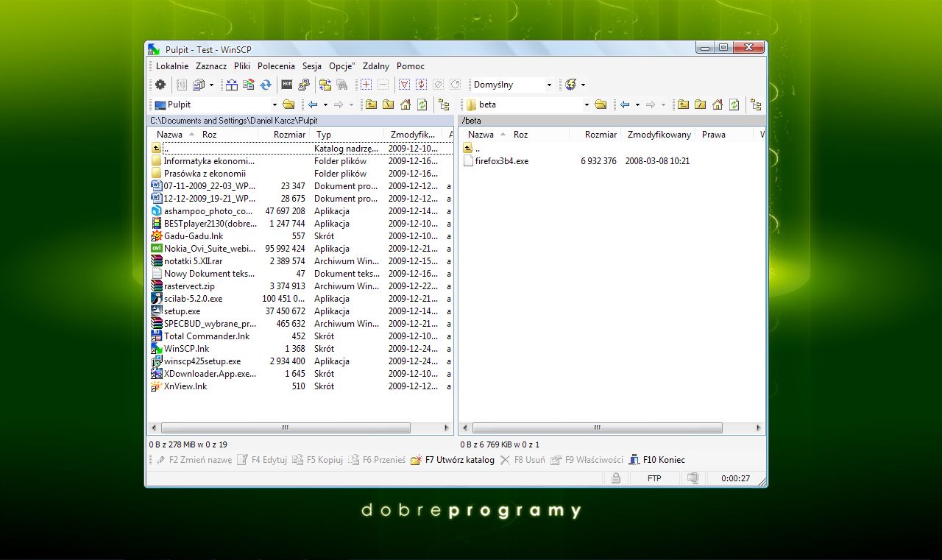The width and height of the screenshot is (942, 560).
Task: Click the lock icon in status bar
Action: tap(616, 478)
